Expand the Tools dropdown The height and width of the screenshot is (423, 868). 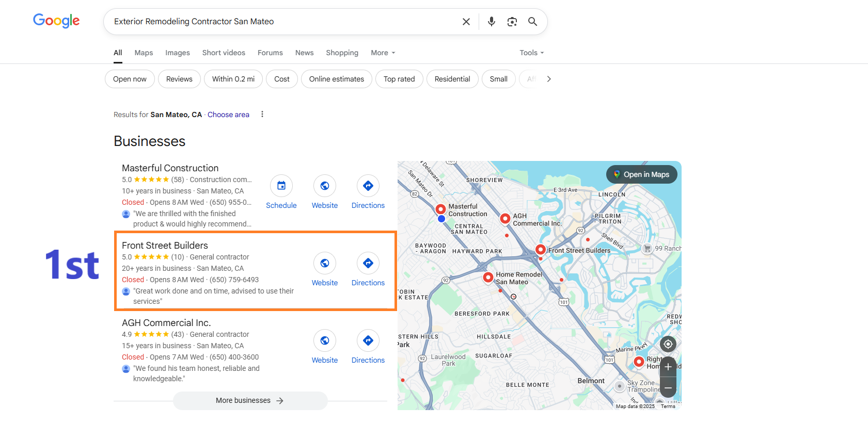tap(532, 53)
